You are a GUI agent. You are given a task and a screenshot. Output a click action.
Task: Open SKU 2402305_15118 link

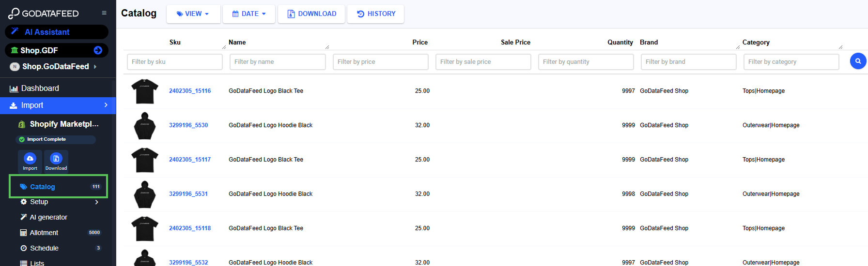pos(190,228)
